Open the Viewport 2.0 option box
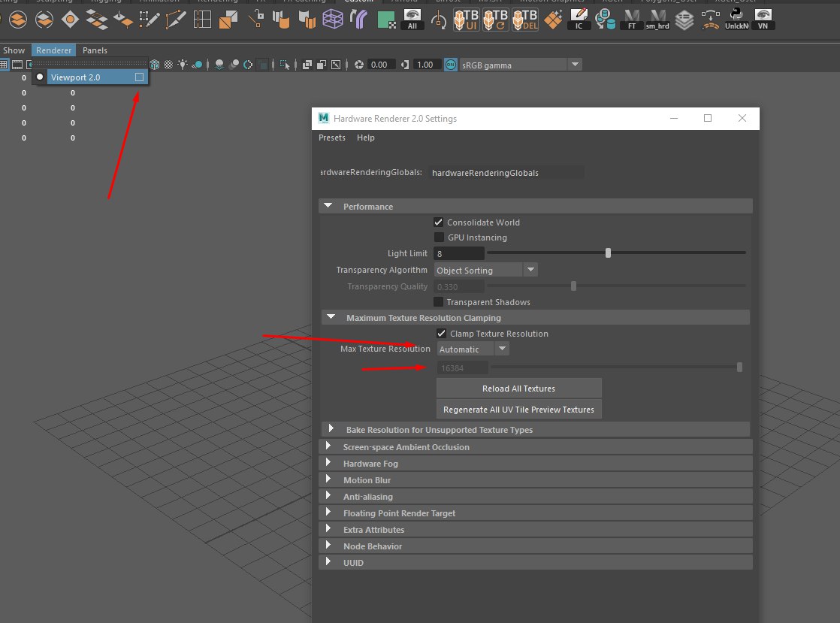This screenshot has height=623, width=840. click(x=139, y=77)
